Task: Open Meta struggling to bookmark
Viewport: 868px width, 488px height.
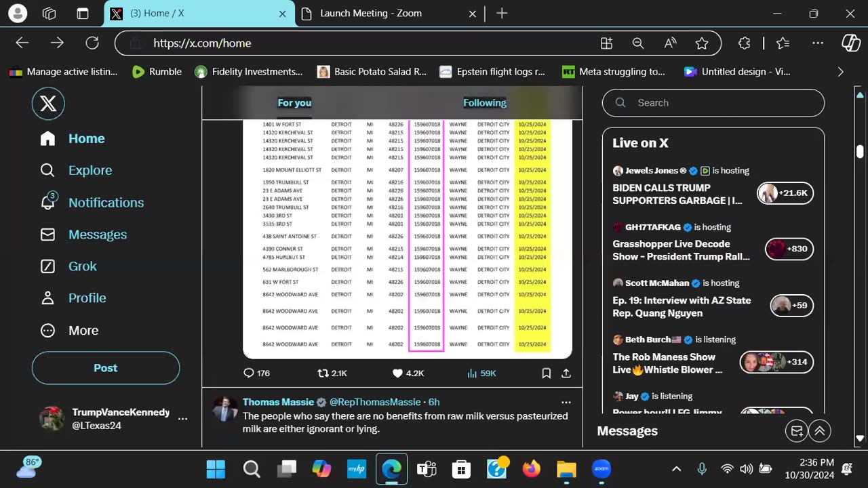Action: pos(614,72)
